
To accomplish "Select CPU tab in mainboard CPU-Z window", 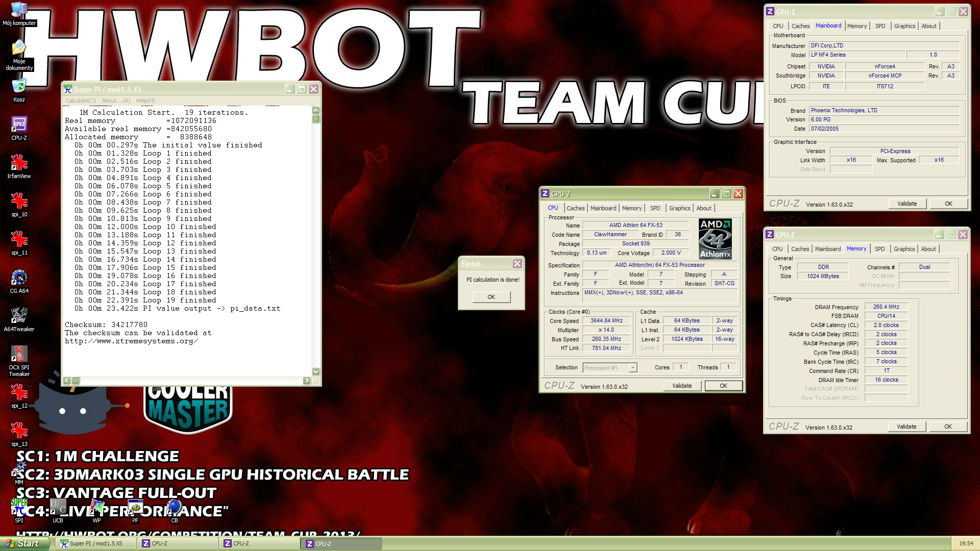I will 778,26.
